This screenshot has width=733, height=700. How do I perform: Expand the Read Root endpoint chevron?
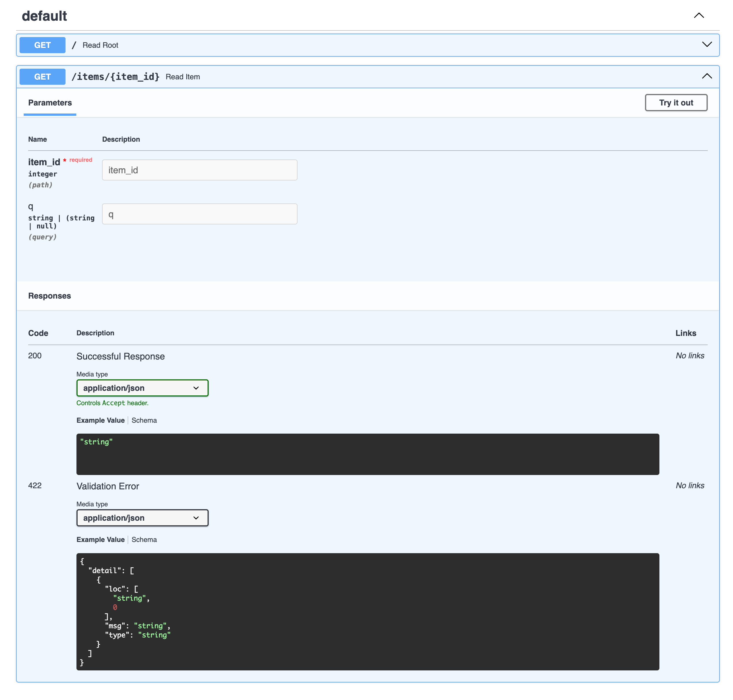[707, 45]
